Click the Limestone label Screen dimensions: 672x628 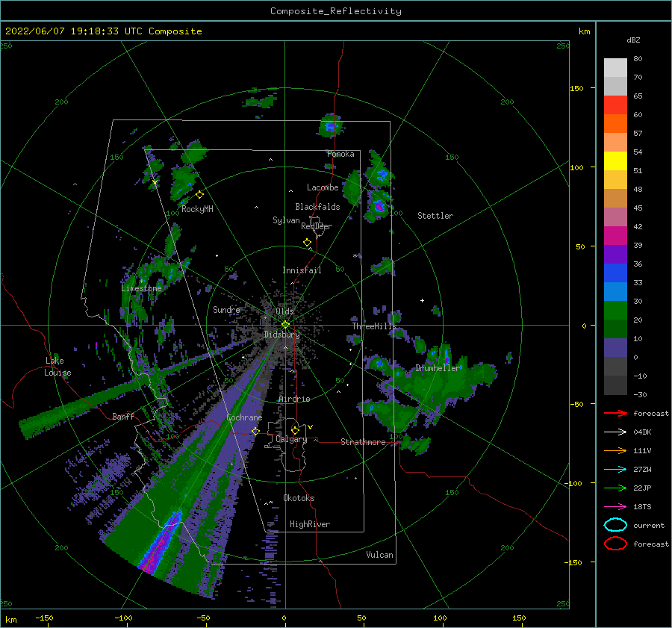coord(141,288)
